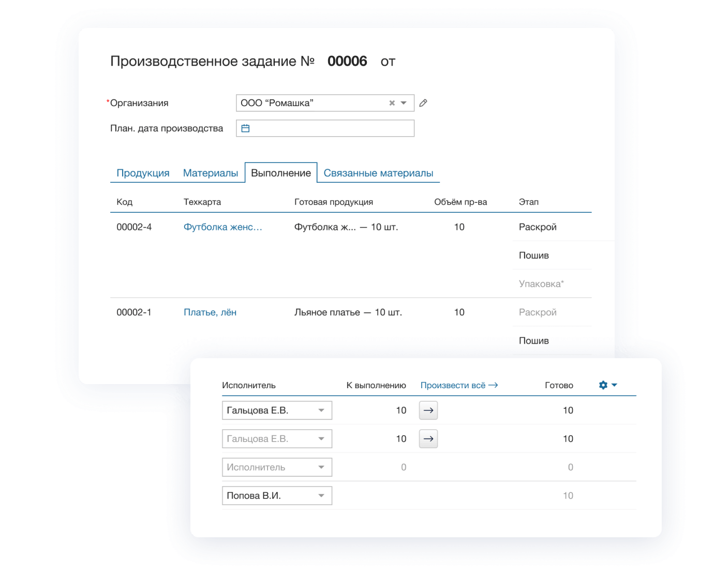Viewport: 714px width, 588px height.
Task: Click the Готово value in Попова В.И. row
Action: click(568, 496)
